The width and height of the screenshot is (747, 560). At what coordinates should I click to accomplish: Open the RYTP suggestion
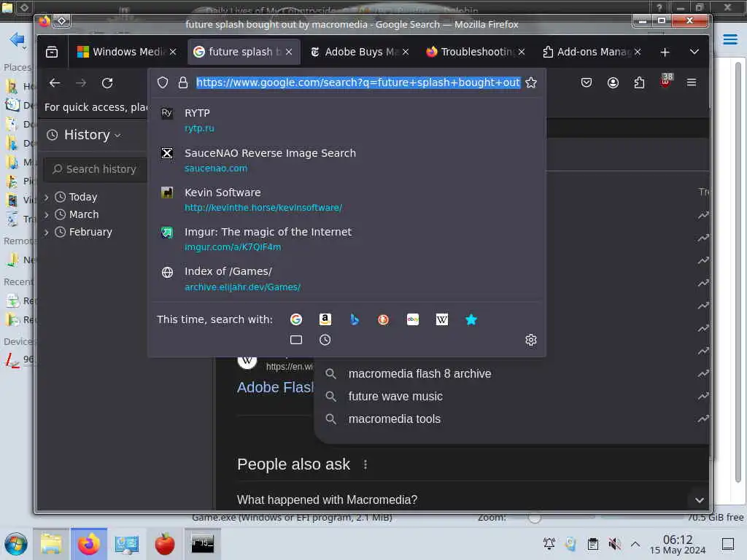[347, 120]
